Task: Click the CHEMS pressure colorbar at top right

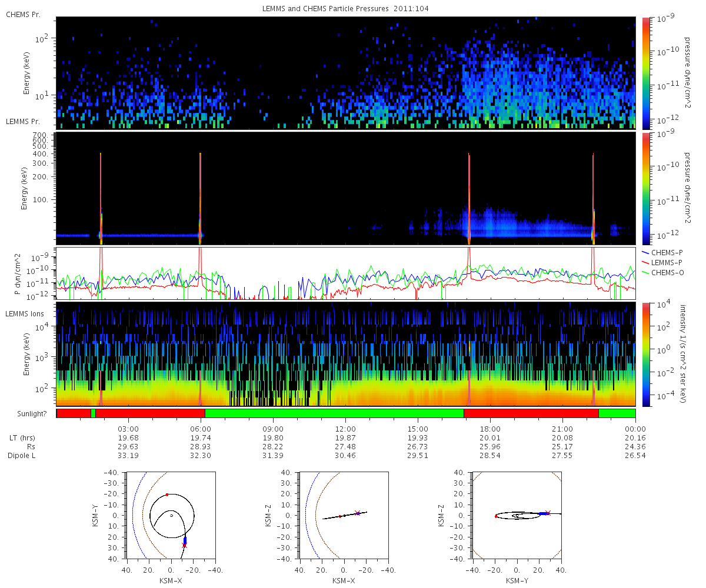Action: tap(645, 73)
